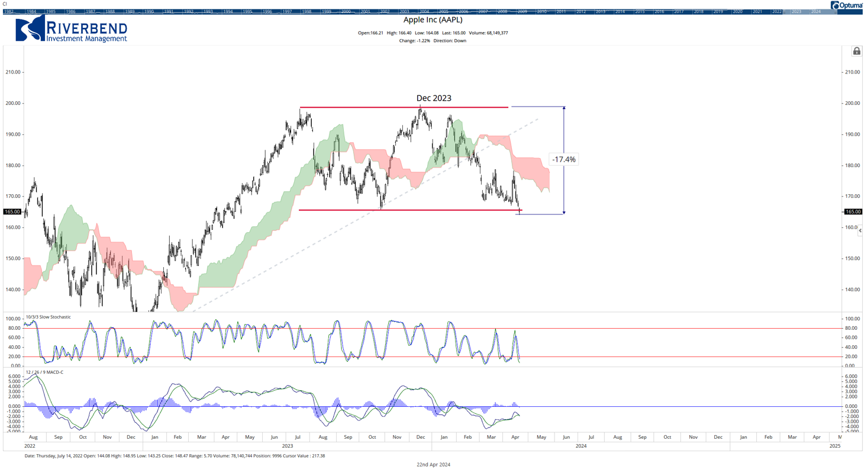
Task: Click the 'Volume: 68,149,377' header value
Action: (x=489, y=33)
